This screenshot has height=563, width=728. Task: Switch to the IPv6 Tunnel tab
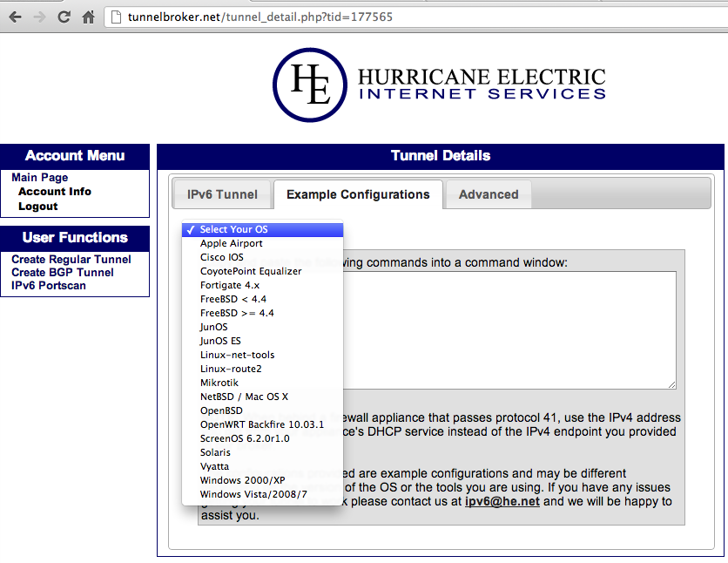[222, 194]
